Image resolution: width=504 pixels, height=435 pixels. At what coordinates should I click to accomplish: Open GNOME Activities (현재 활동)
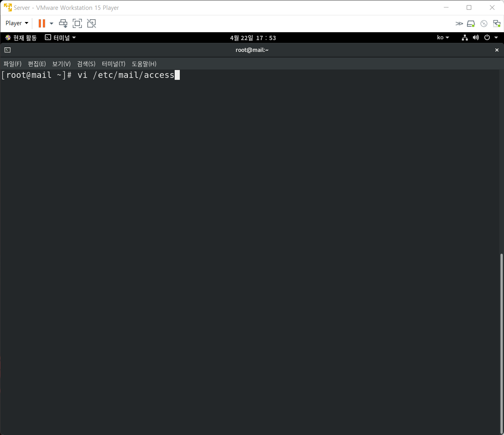click(21, 38)
